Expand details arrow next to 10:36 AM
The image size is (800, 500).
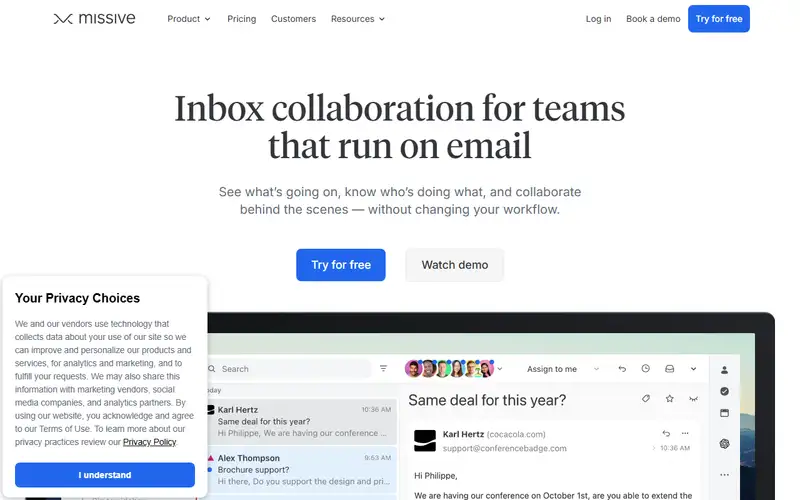click(x=654, y=448)
